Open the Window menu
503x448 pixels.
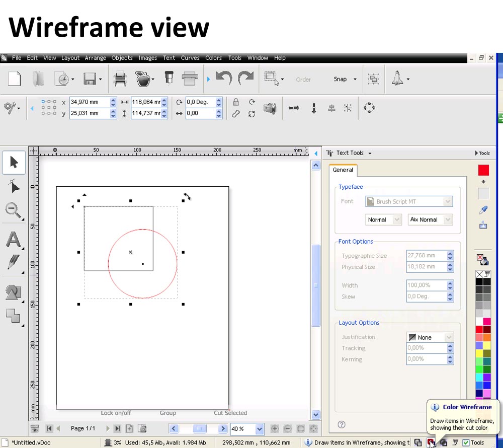coord(258,58)
